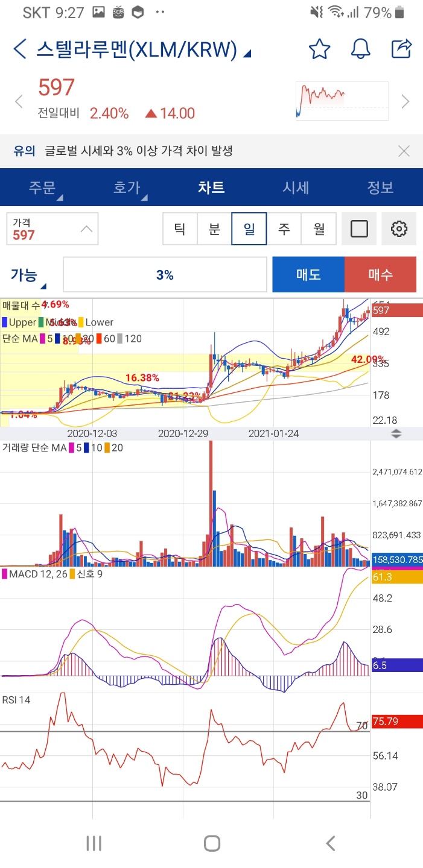This screenshot has height=868, width=423.
Task: Go to previous coin arrow
Action: tap(19, 101)
